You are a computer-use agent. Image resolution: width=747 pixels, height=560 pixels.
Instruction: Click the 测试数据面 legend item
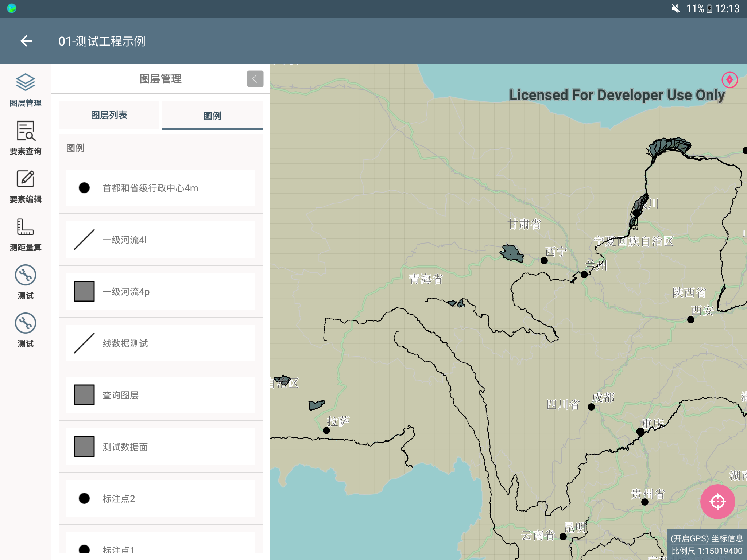click(160, 447)
